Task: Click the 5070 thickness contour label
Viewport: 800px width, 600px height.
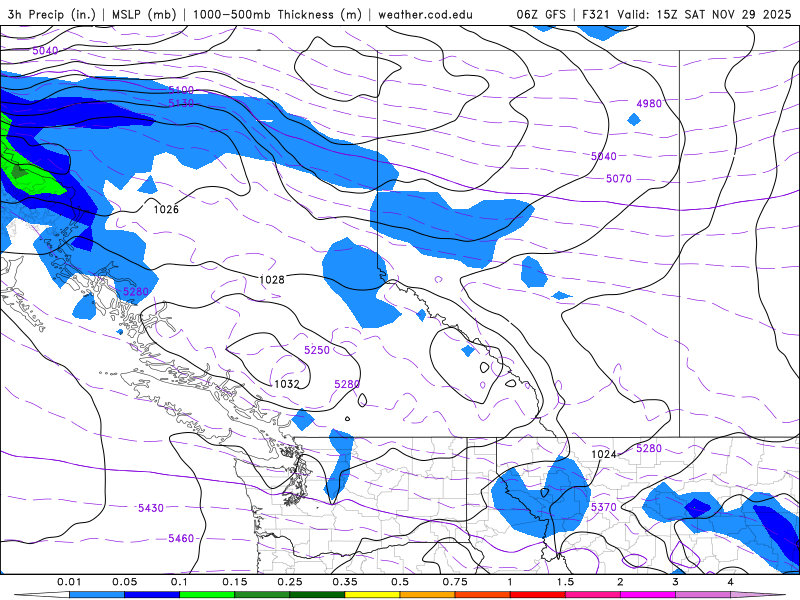Action: tap(619, 179)
